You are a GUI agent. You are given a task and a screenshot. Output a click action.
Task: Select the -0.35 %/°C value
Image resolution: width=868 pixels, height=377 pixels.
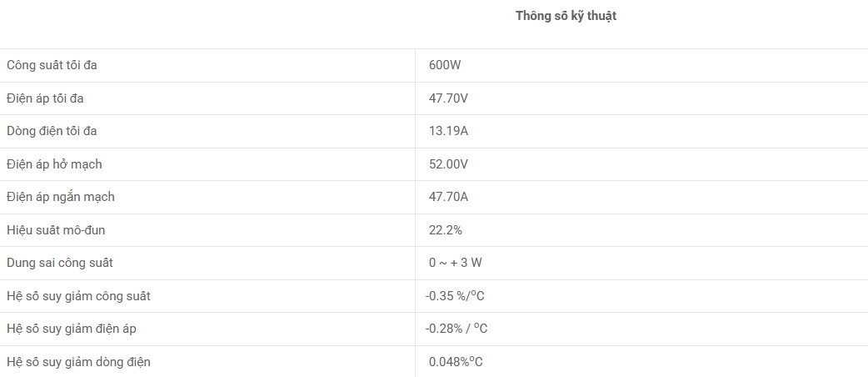tap(455, 296)
